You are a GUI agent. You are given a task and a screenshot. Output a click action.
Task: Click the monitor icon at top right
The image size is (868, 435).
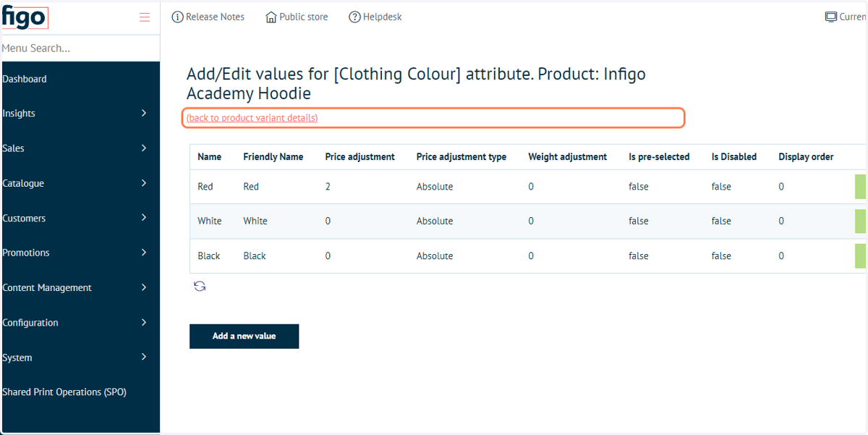point(831,17)
